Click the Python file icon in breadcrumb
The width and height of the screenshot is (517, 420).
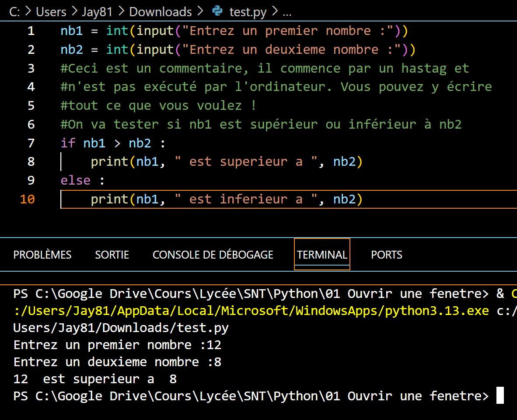point(217,11)
